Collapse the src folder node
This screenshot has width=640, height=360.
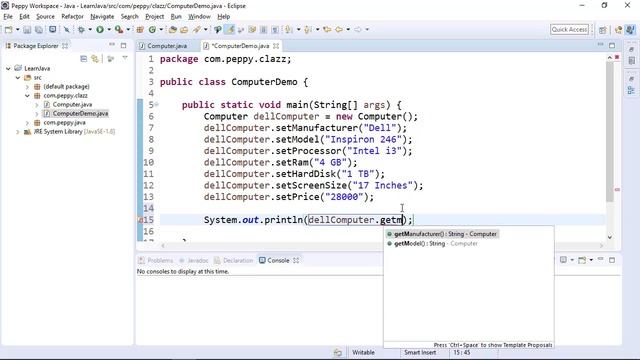coord(18,78)
